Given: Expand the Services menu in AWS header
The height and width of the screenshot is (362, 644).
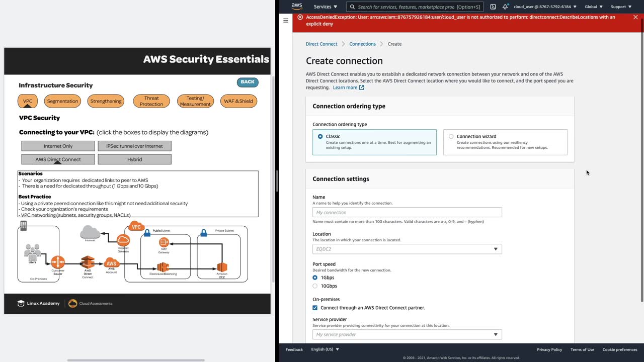Looking at the screenshot, I should tap(326, 7).
